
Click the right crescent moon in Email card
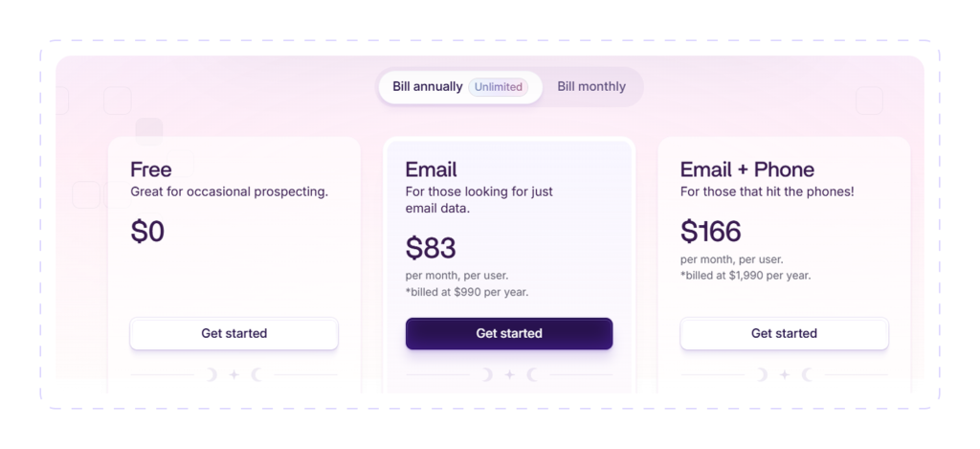[532, 374]
